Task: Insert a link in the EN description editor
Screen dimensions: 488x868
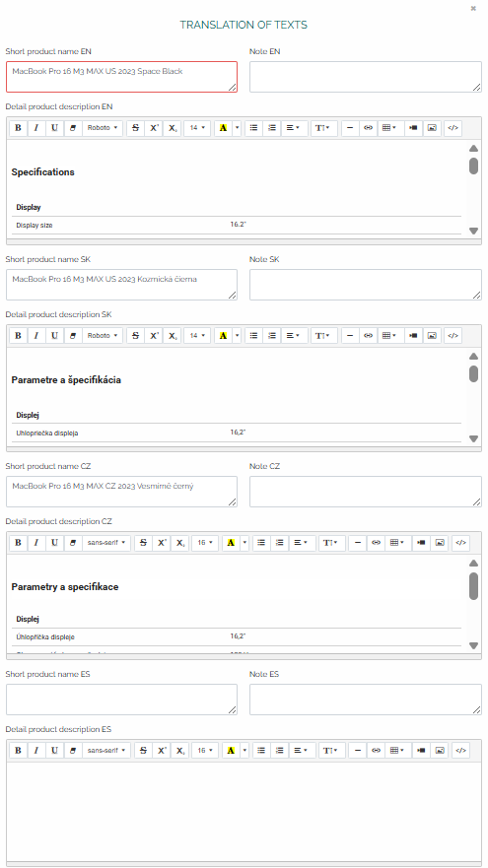Action: pyautogui.click(x=368, y=128)
